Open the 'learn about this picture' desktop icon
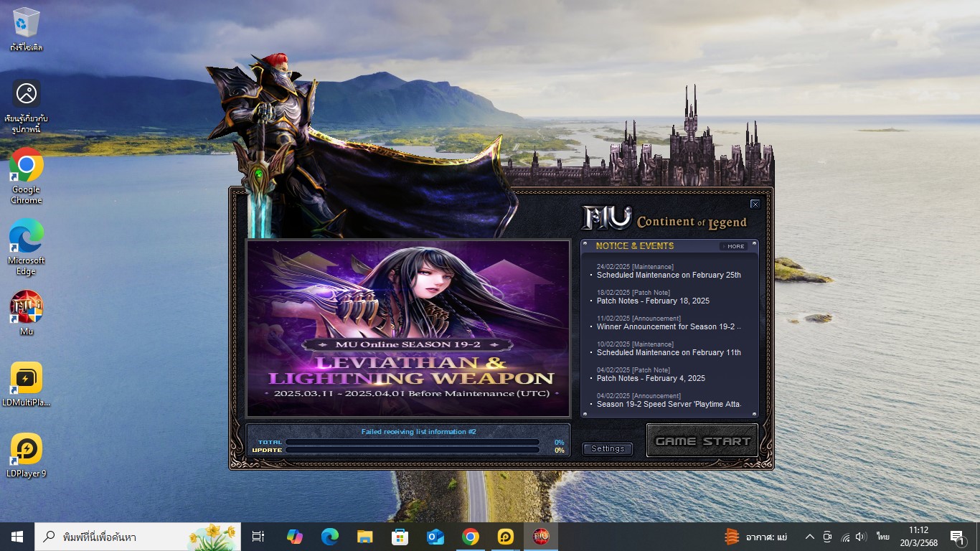 (26, 106)
